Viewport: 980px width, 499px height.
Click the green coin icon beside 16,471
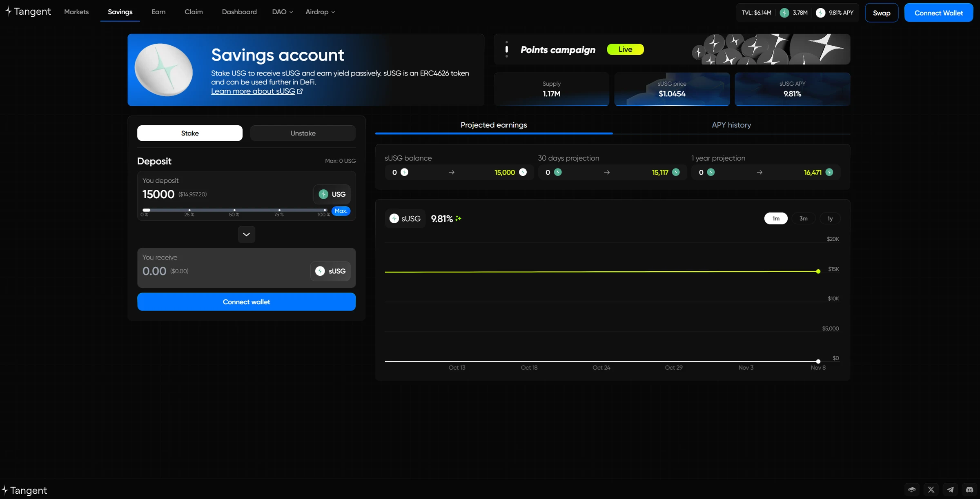(829, 172)
